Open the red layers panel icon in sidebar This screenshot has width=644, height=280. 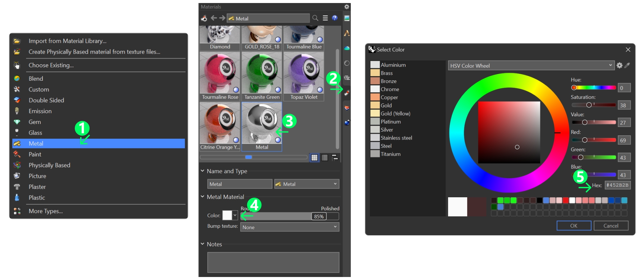click(347, 108)
